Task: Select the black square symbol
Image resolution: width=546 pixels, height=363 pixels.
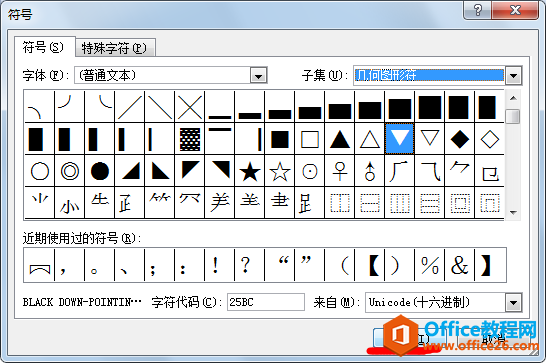Action: coord(280,139)
